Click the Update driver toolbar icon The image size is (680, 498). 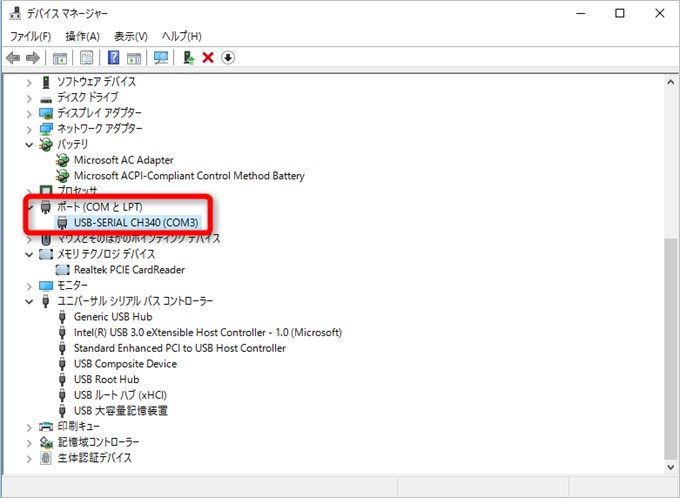point(188,58)
